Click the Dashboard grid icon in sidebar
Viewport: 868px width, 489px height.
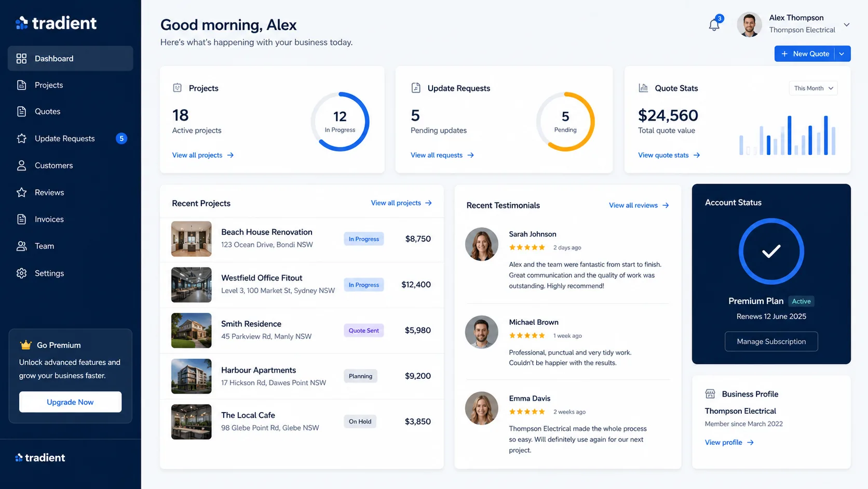coord(21,59)
